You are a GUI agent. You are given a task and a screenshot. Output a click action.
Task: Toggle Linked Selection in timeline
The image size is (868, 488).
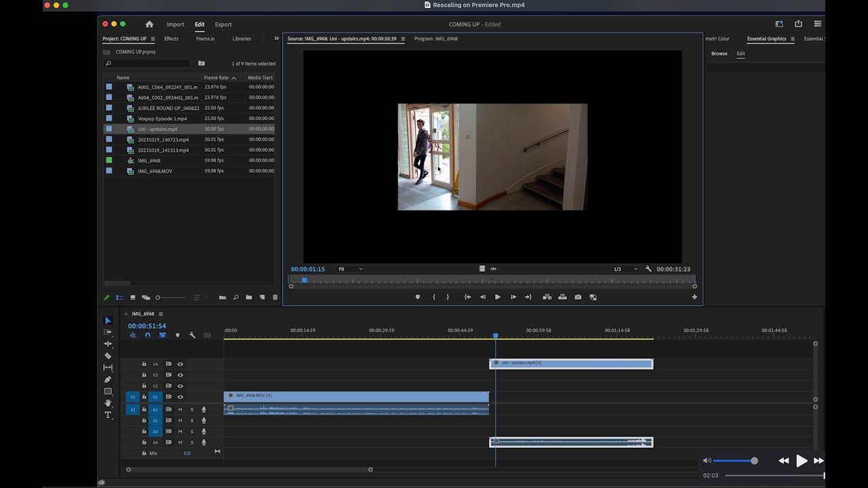pos(162,335)
